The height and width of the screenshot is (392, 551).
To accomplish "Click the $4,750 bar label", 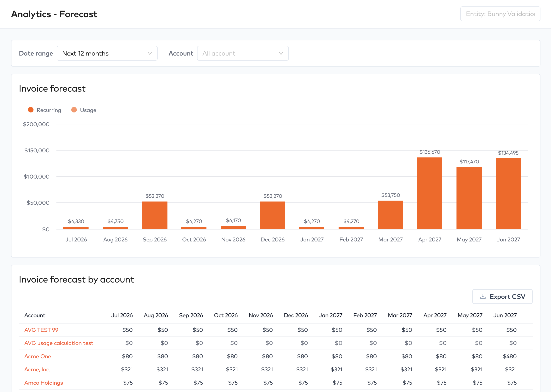I will pyautogui.click(x=115, y=221).
